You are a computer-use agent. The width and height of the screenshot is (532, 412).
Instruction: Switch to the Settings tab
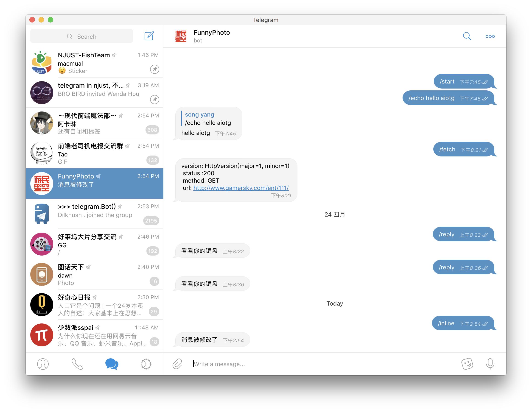click(146, 364)
